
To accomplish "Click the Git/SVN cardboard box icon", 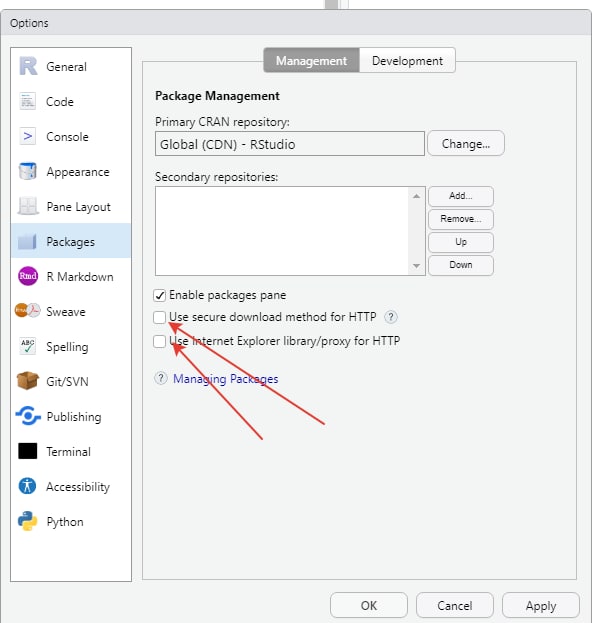I will (x=27, y=381).
